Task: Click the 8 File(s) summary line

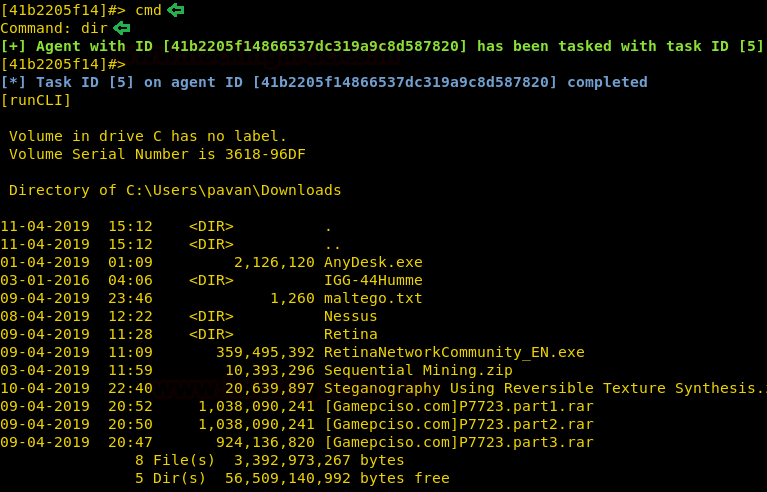Action: click(269, 460)
